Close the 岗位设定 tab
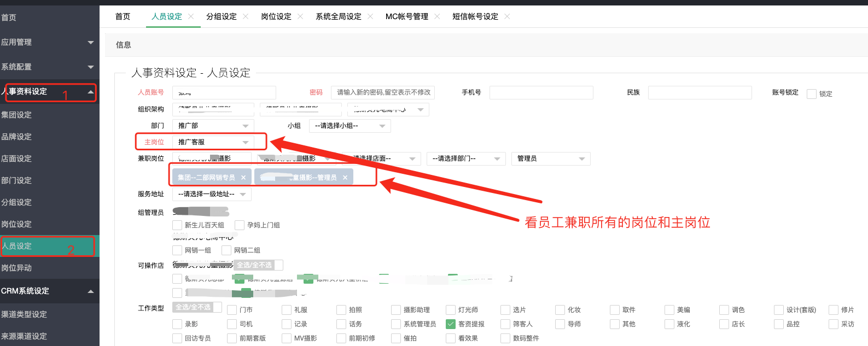Viewport: 868px width, 346px height. pyautogui.click(x=300, y=16)
